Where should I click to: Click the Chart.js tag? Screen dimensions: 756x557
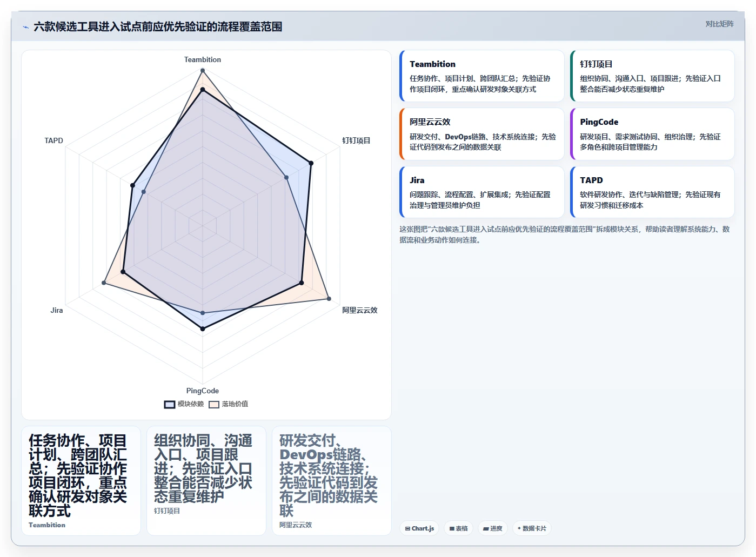click(x=419, y=528)
